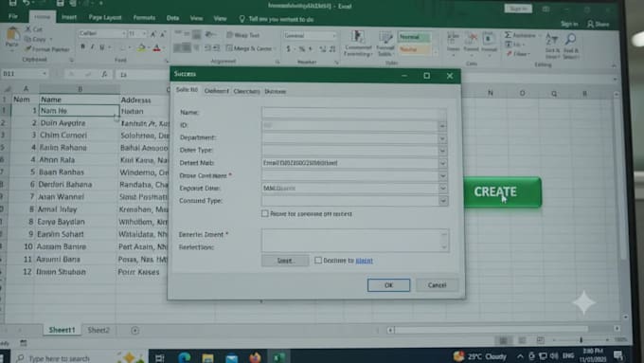Image resolution: width=644 pixels, height=363 pixels.
Task: Switch to the Insert ribbon tab
Action: click(68, 17)
